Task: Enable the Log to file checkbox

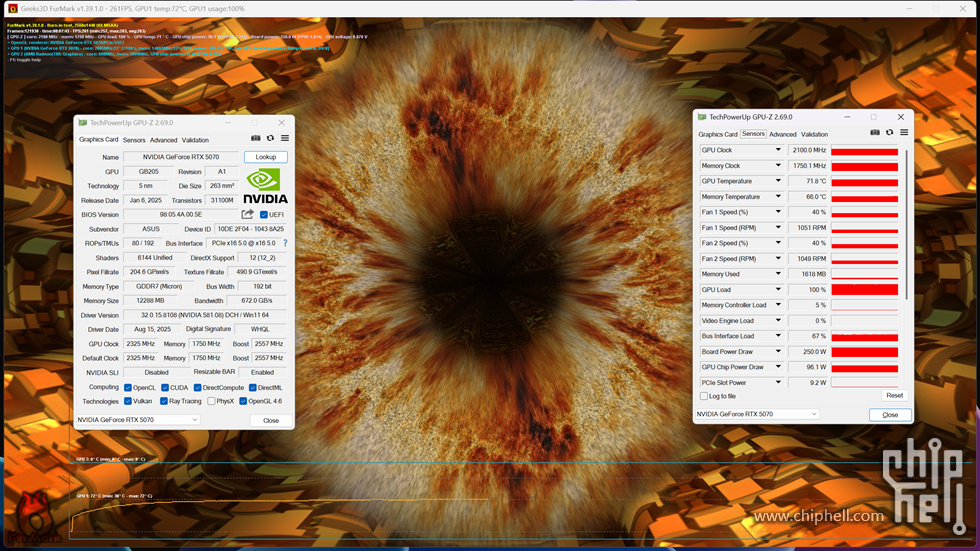Action: 704,396
